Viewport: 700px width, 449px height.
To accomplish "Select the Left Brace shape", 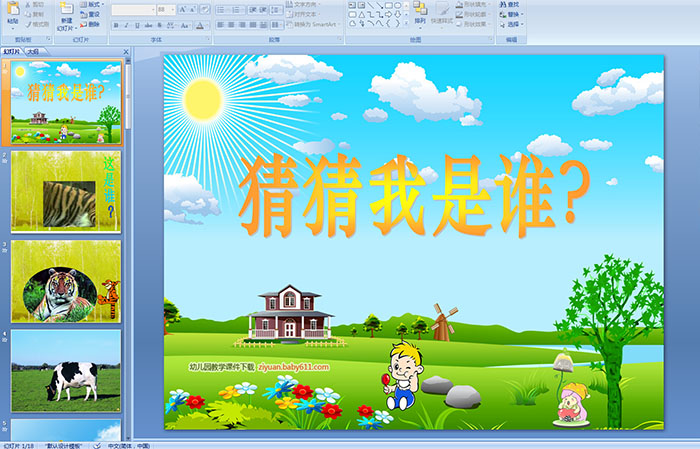I will click(388, 23).
